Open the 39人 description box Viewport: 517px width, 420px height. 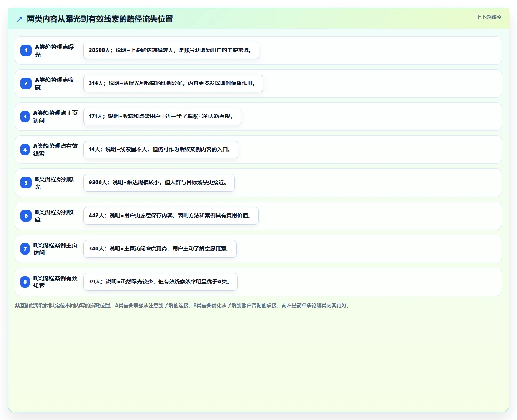click(x=160, y=282)
